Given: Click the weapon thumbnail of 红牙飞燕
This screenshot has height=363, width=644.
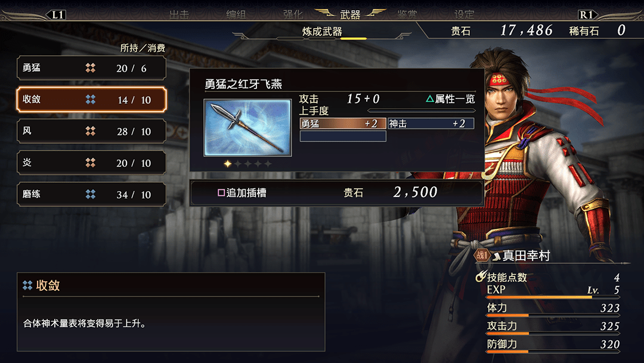Looking at the screenshot, I should click(247, 128).
